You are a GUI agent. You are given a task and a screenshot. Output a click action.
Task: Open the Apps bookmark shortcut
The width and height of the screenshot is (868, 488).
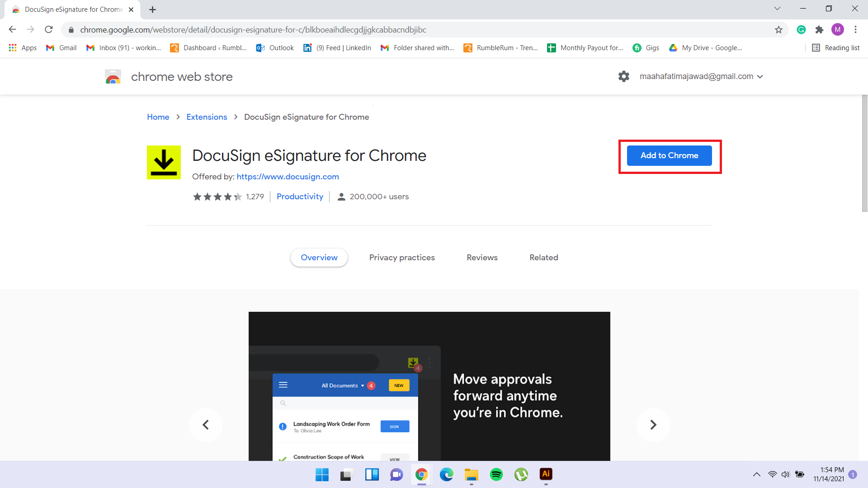click(23, 48)
